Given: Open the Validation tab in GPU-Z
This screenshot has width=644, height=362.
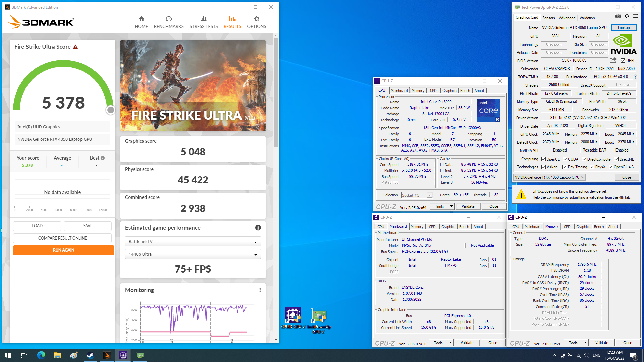Looking at the screenshot, I should pyautogui.click(x=587, y=18).
